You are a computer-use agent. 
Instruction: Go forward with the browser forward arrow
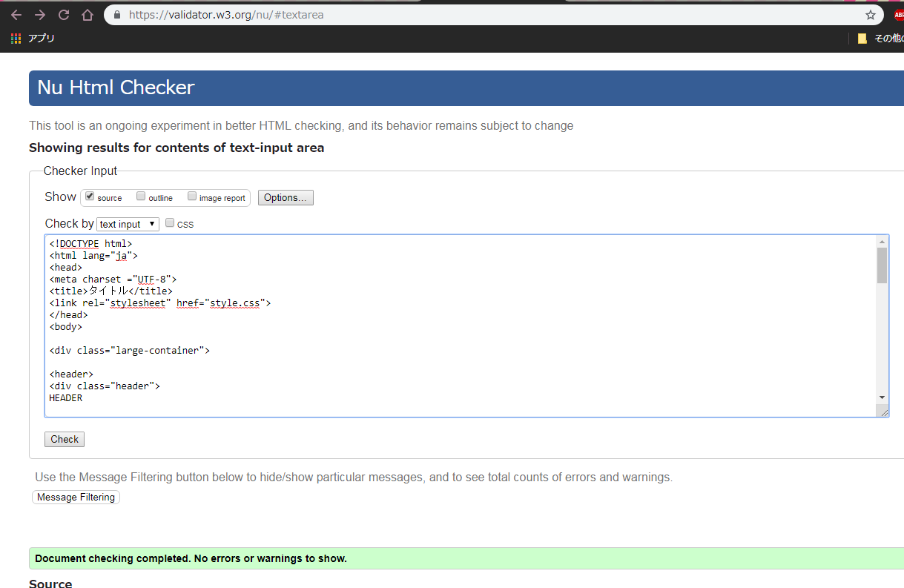coord(40,15)
